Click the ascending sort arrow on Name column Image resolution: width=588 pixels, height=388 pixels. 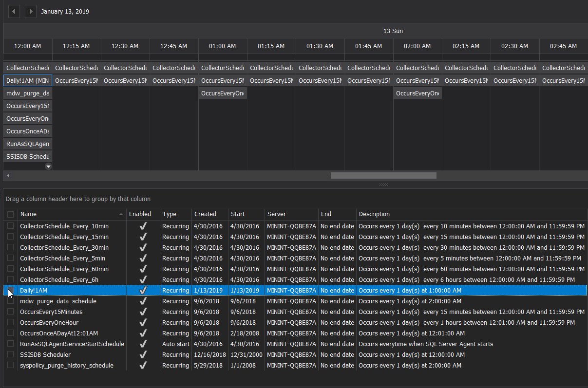pos(121,213)
